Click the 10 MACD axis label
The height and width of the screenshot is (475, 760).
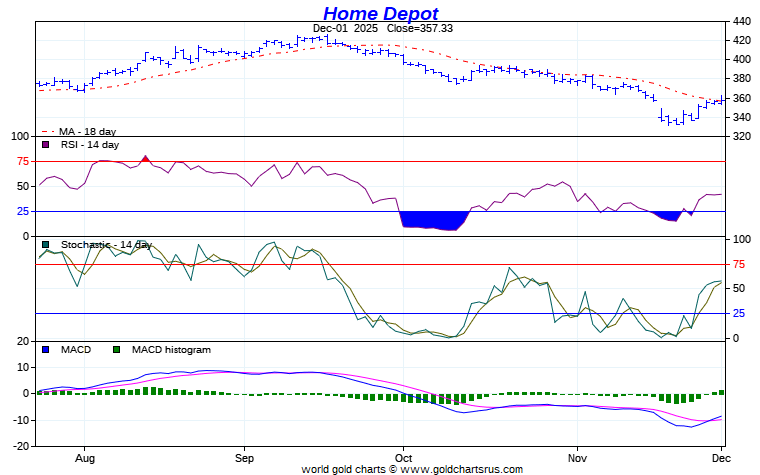23,367
